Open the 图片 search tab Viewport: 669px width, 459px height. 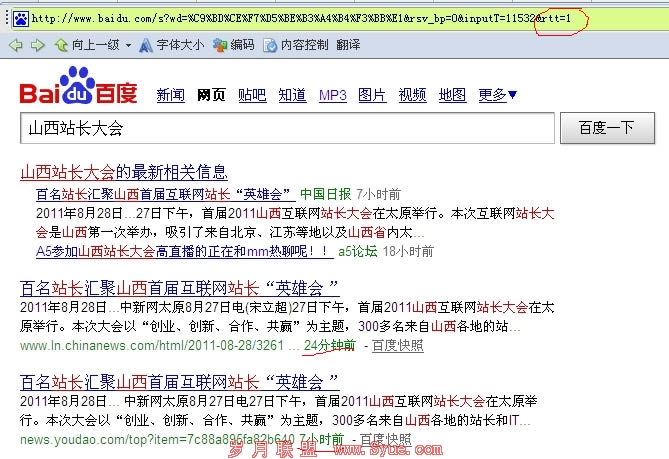point(372,95)
